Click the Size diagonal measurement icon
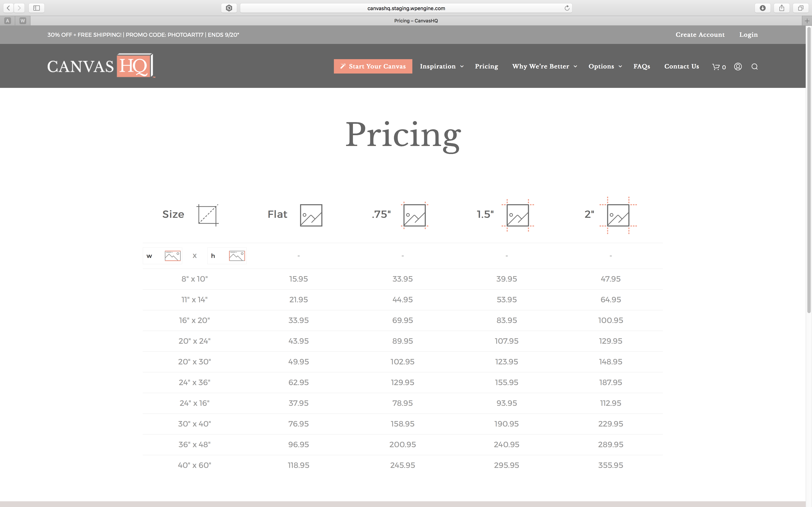The height and width of the screenshot is (507, 812). point(208,215)
